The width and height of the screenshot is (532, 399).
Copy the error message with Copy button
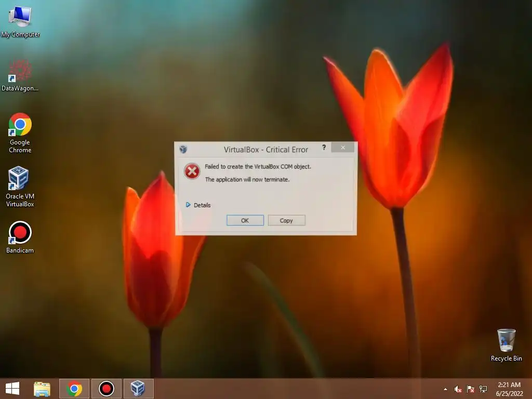286,220
